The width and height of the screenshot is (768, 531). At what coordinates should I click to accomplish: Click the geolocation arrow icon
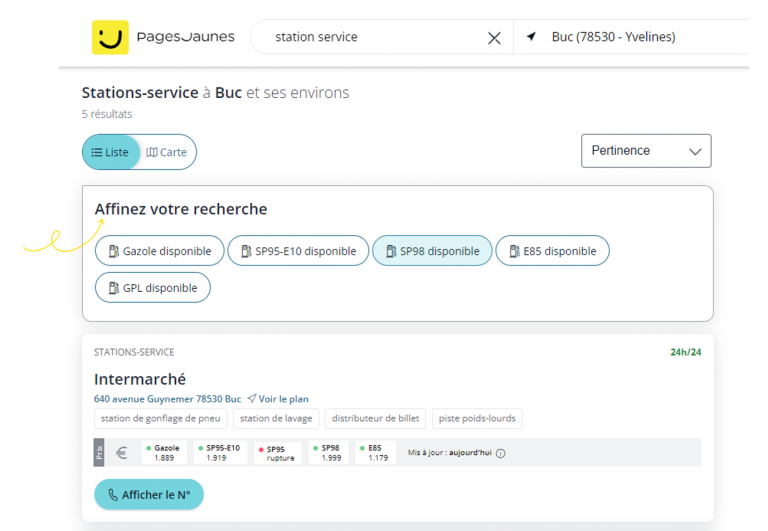tap(531, 36)
